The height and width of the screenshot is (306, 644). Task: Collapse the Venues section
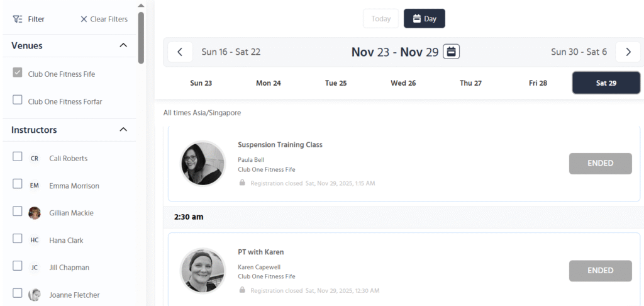(x=123, y=45)
